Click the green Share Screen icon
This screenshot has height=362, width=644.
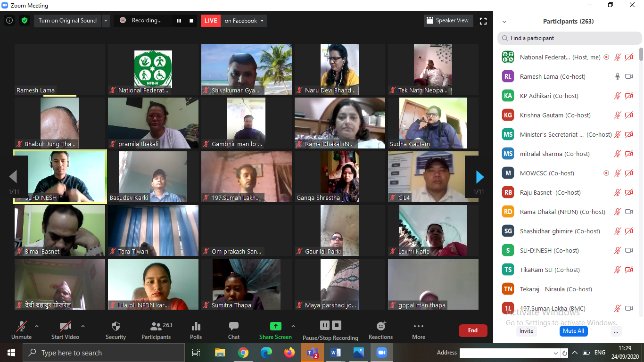pos(275,326)
